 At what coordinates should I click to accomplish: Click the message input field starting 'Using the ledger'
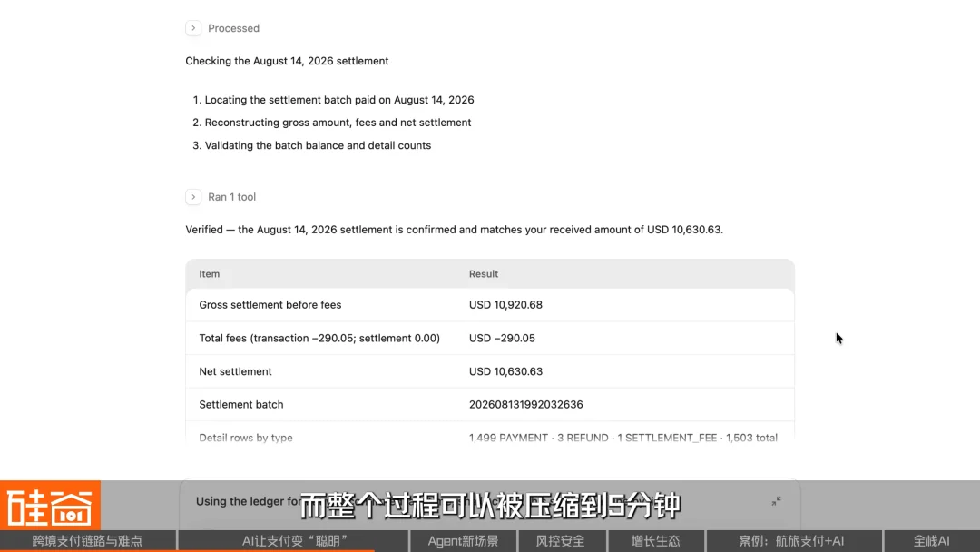click(x=489, y=505)
